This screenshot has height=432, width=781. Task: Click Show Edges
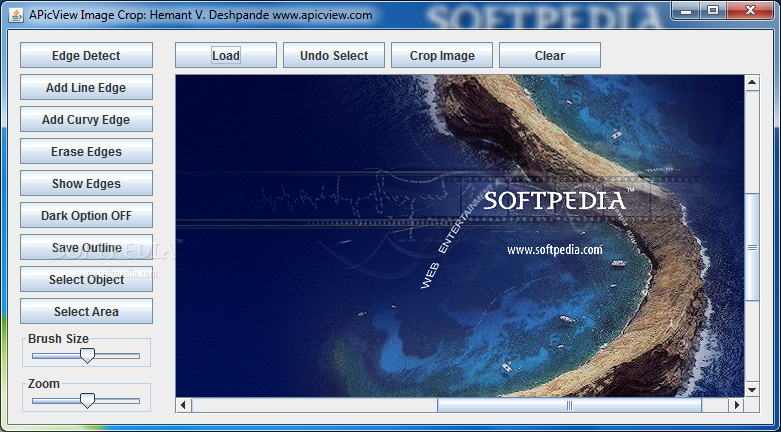(x=86, y=183)
